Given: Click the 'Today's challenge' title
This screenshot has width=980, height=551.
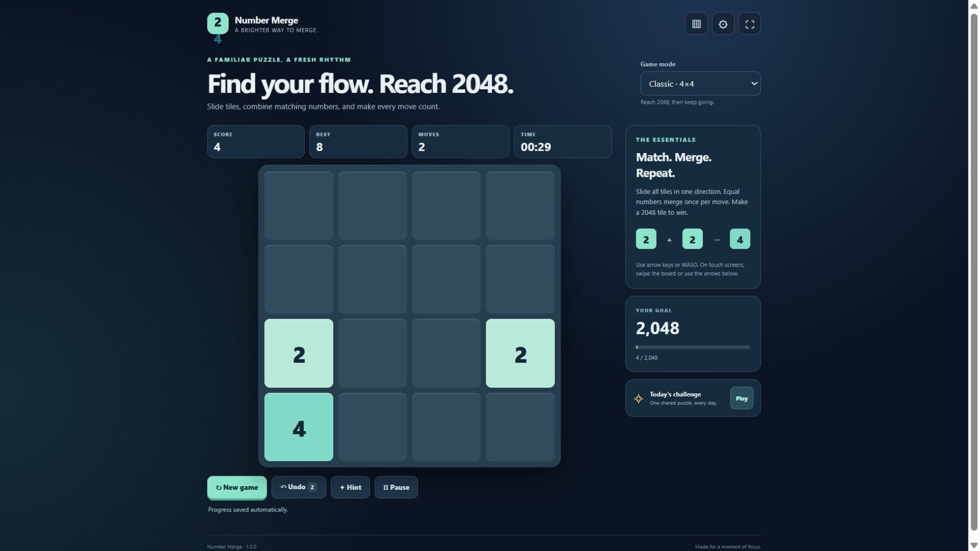Looking at the screenshot, I should click(x=675, y=394).
